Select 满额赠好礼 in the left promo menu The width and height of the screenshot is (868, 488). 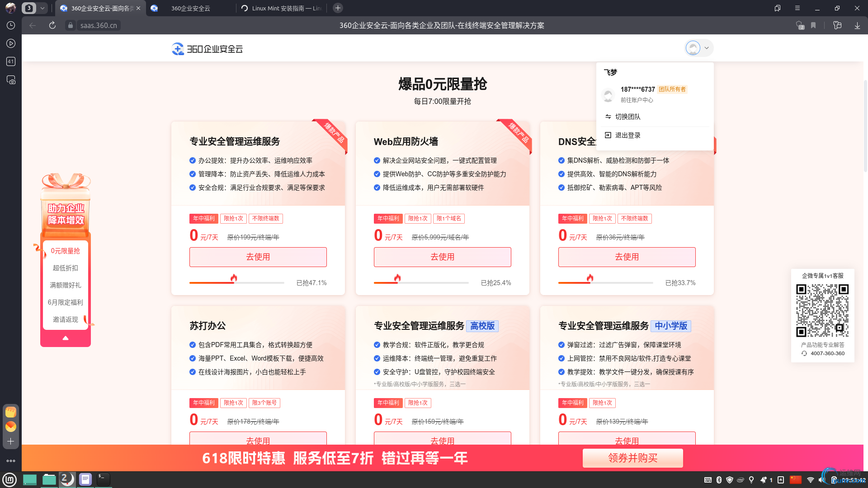66,285
